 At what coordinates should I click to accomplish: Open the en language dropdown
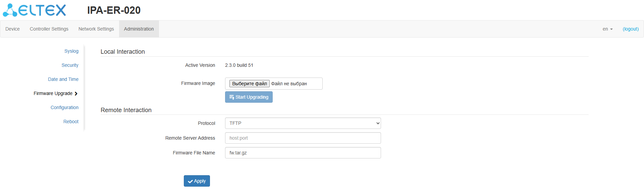click(x=607, y=29)
